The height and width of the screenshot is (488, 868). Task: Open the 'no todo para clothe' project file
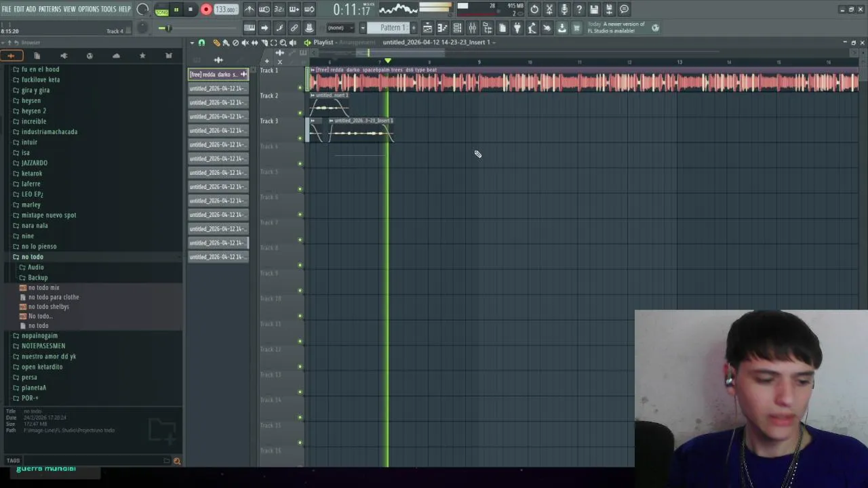click(54, 297)
